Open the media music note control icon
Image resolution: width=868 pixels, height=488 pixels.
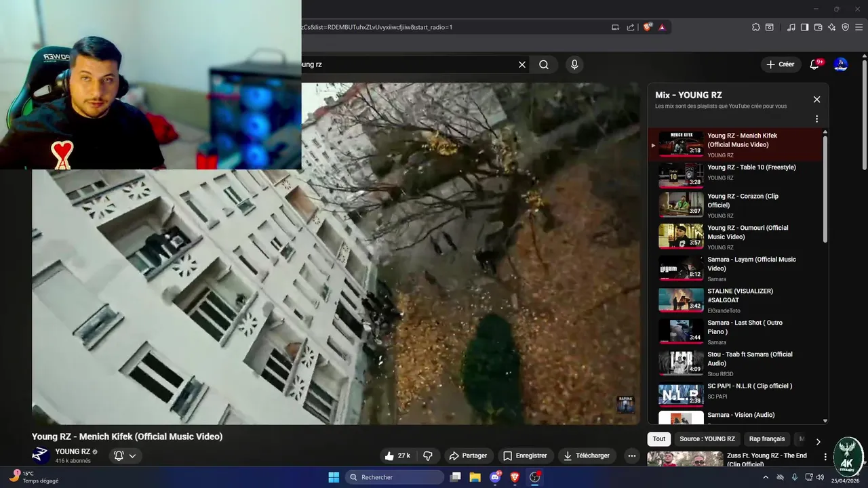791,27
